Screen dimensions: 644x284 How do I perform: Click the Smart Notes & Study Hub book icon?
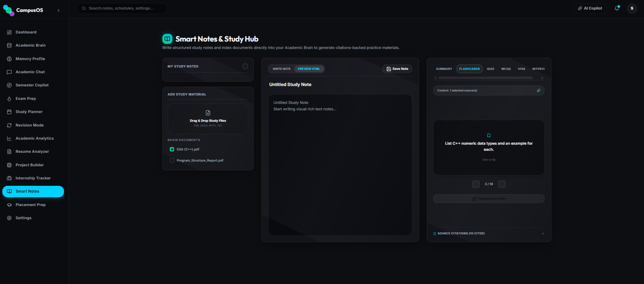point(167,39)
